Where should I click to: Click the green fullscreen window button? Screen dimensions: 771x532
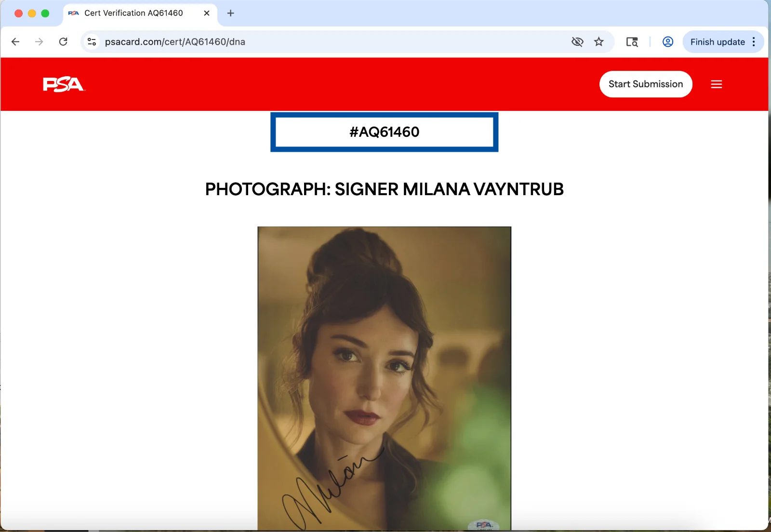click(45, 13)
